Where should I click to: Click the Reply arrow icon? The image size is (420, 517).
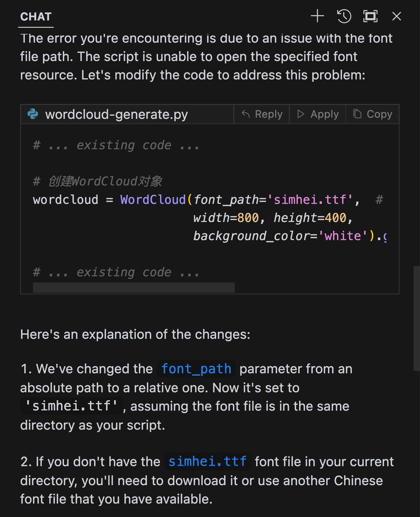click(246, 114)
